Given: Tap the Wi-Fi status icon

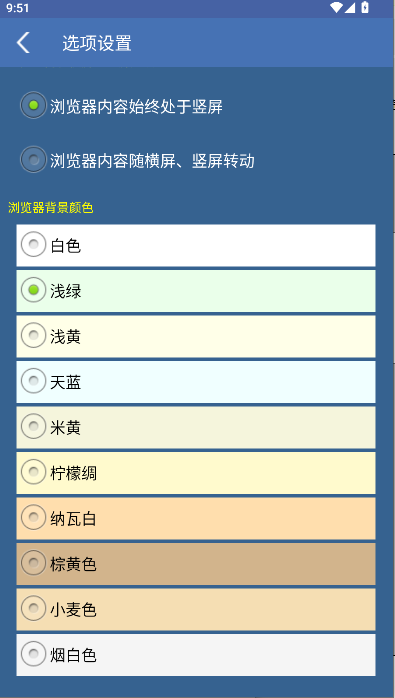Looking at the screenshot, I should (x=336, y=8).
